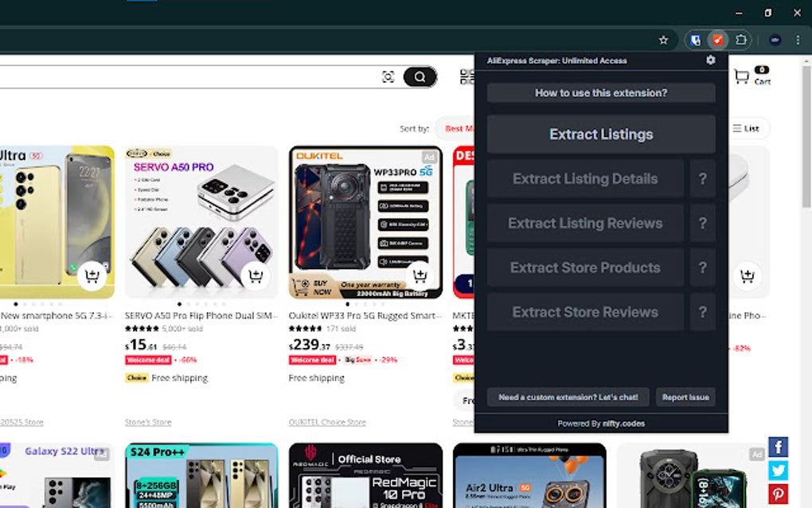The width and height of the screenshot is (812, 508).
Task: Toggle the bookmark star in the address bar
Action: [x=663, y=39]
